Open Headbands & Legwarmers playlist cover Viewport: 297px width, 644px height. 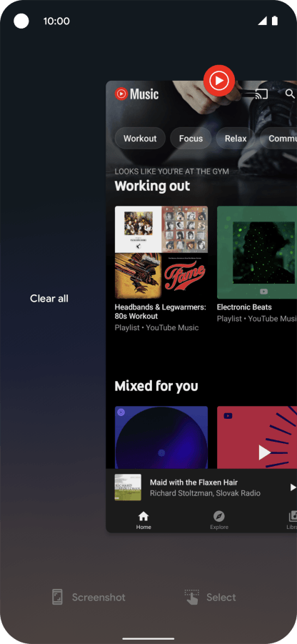pyautogui.click(x=161, y=252)
